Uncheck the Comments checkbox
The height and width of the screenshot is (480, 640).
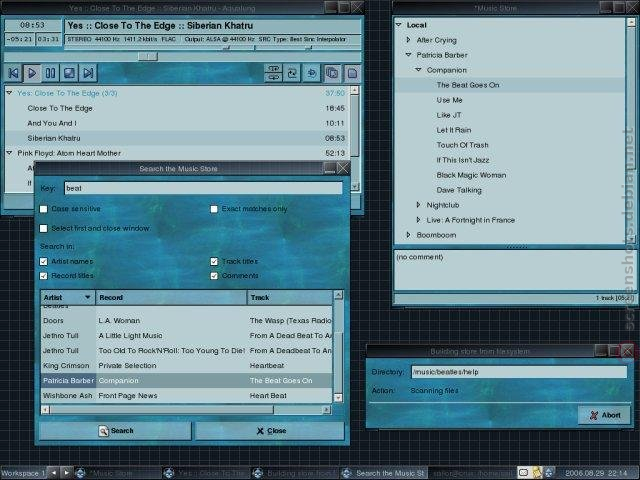click(214, 276)
